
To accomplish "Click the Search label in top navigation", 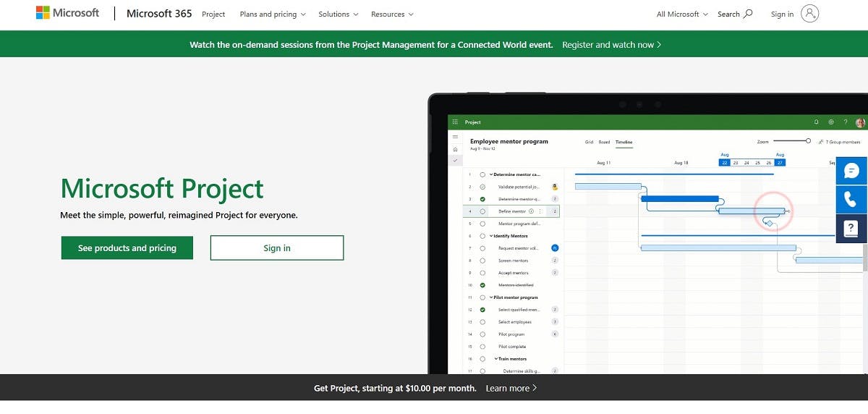I will click(728, 14).
